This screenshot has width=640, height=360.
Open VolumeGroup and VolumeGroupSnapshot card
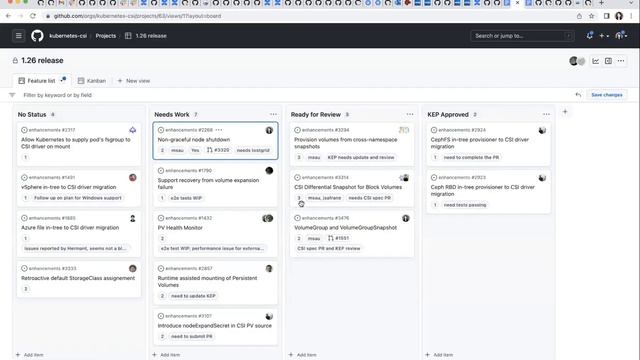click(x=345, y=228)
